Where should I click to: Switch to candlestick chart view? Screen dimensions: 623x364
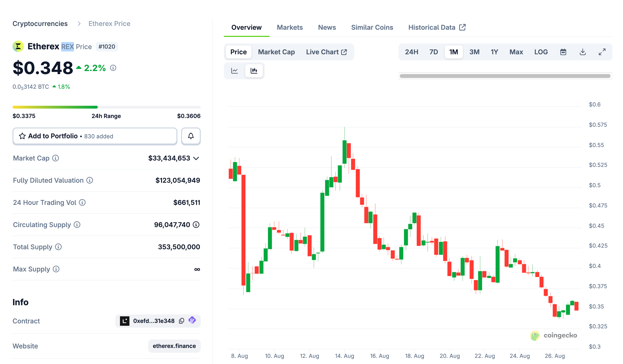pos(254,71)
